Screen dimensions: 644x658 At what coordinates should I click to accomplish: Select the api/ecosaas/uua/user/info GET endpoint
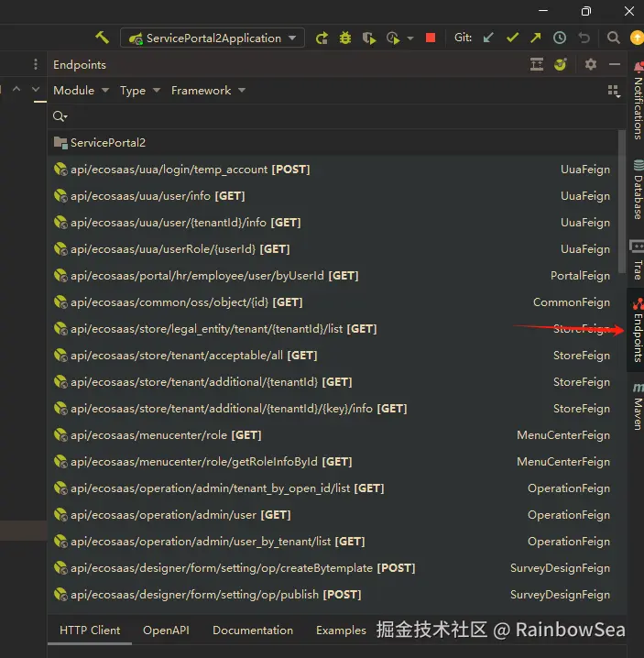(x=157, y=195)
